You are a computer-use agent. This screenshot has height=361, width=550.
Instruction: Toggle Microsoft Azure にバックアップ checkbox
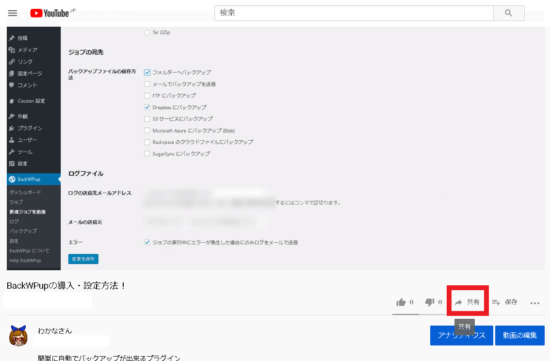click(x=147, y=131)
